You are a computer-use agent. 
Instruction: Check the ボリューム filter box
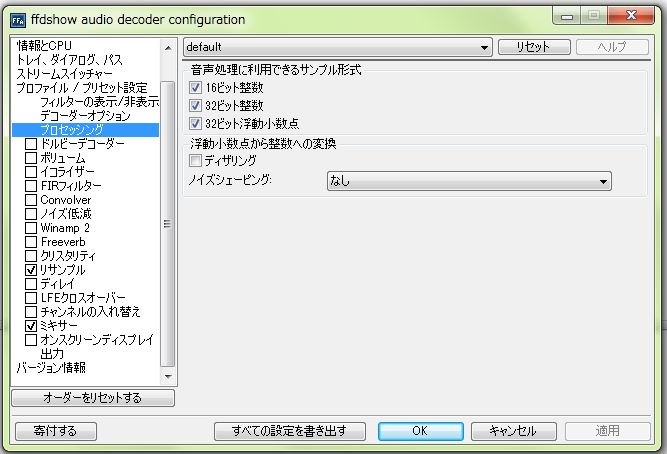click(31, 158)
